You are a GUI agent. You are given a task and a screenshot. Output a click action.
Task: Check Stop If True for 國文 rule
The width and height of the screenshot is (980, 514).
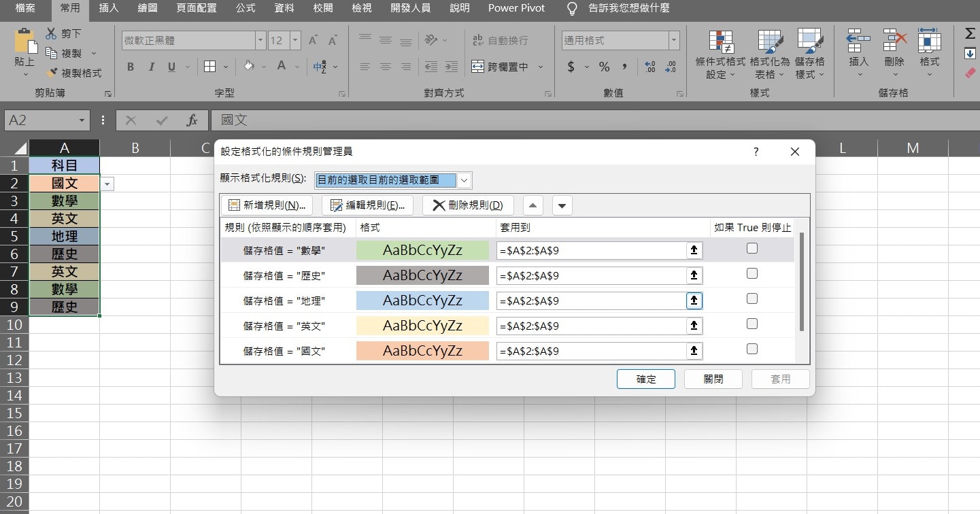coord(751,349)
